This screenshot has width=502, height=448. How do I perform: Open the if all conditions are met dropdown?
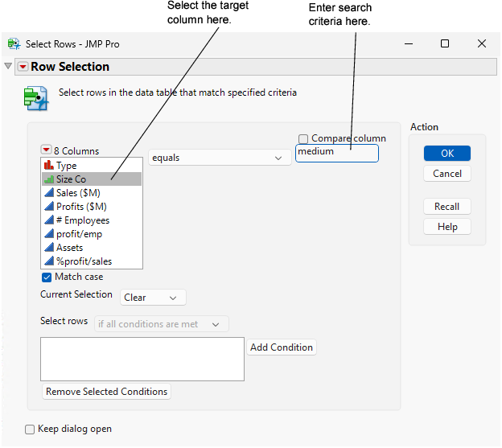(162, 324)
